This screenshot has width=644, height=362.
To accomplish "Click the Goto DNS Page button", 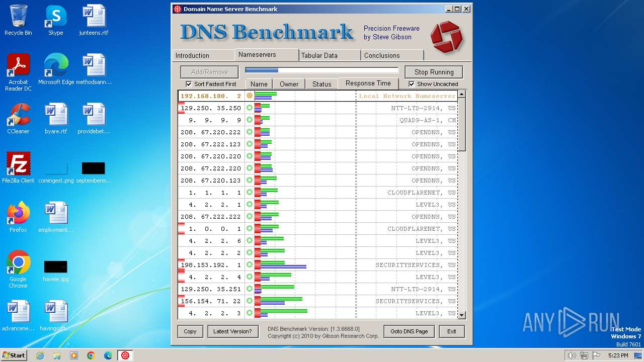I will click(x=409, y=331).
